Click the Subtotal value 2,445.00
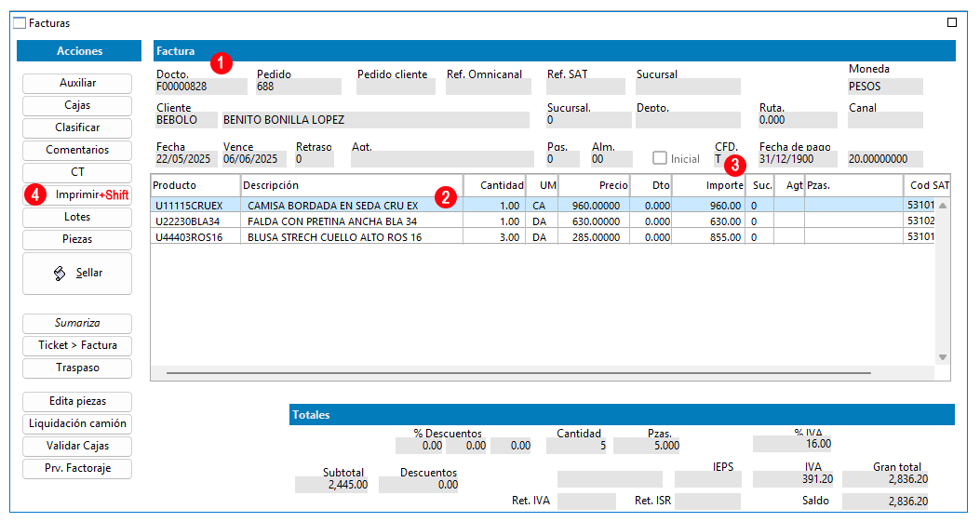 pos(332,485)
